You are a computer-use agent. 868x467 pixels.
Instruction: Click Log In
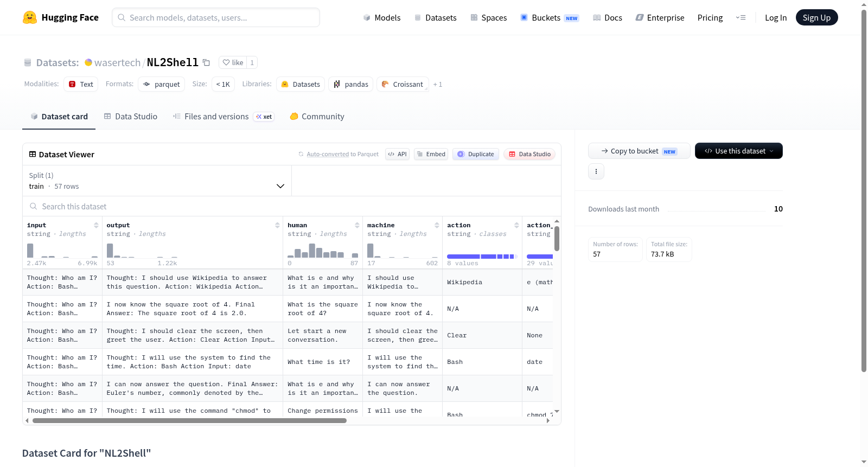coord(776,18)
